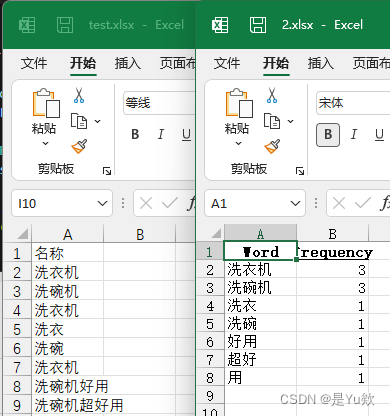Select column A header in test.xlsx
This screenshot has width=390, height=416.
point(68,234)
